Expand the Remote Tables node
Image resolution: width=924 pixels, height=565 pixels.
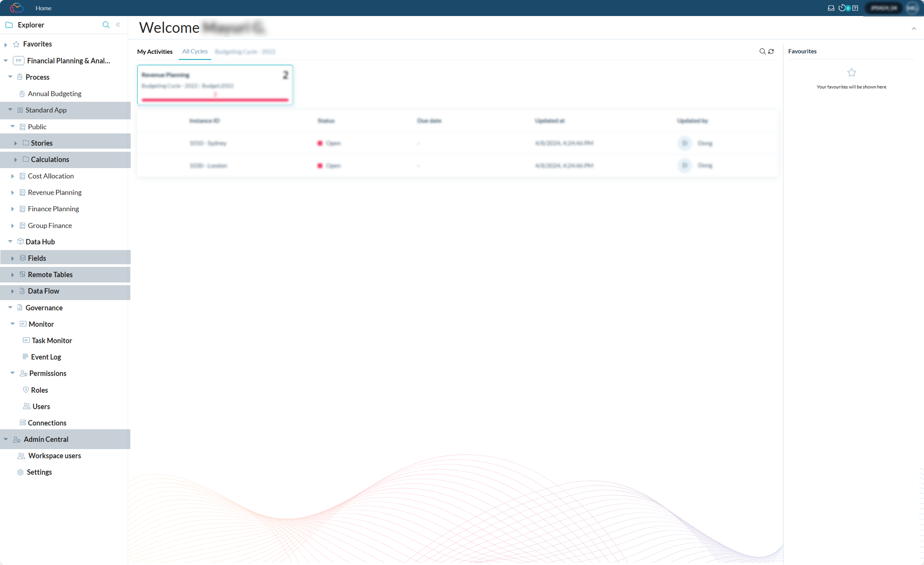pos(12,275)
